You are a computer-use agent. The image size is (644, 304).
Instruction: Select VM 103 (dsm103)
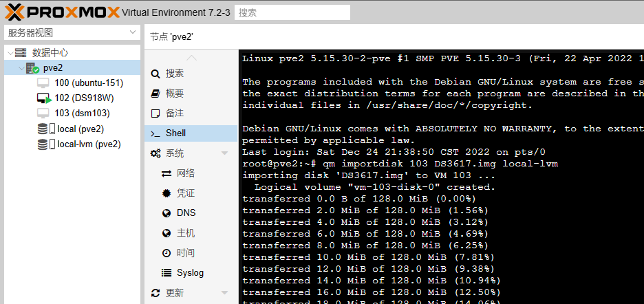click(x=82, y=113)
